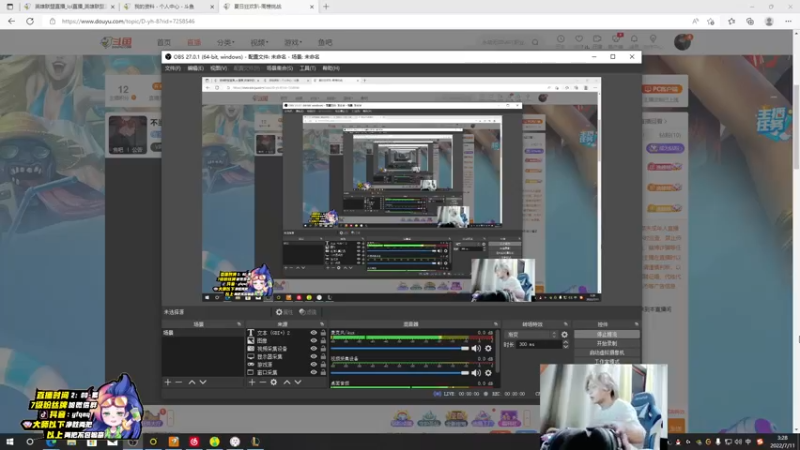Toggle visibility of 视频采集设备 source

(x=314, y=348)
